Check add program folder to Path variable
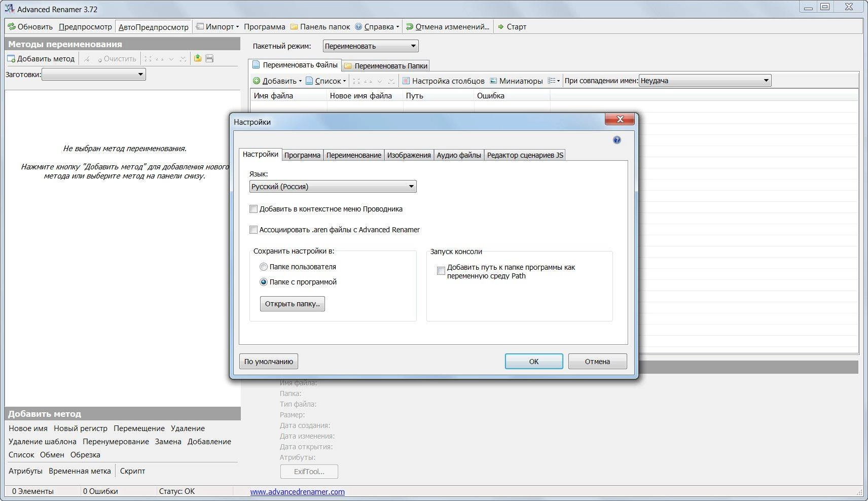The width and height of the screenshot is (868, 501). pyautogui.click(x=441, y=271)
